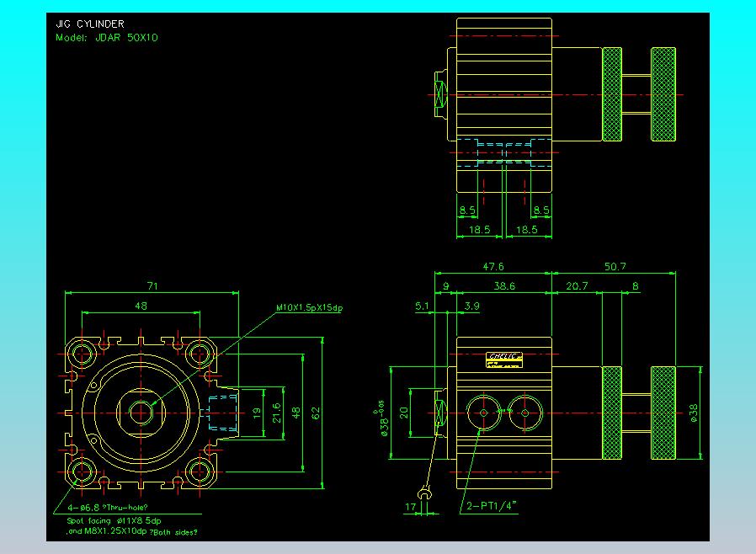The width and height of the screenshot is (756, 554).
Task: Select the '20' vertical dimension value
Action: (x=404, y=413)
